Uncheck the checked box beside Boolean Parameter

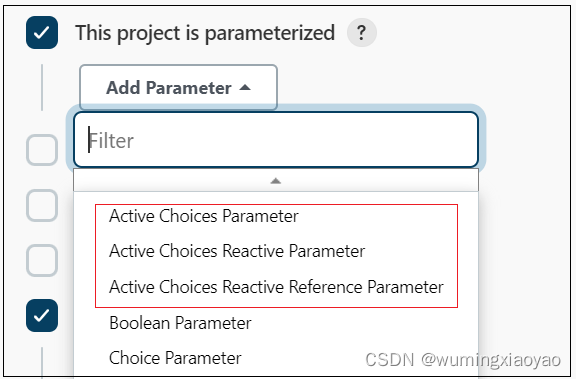point(42,315)
